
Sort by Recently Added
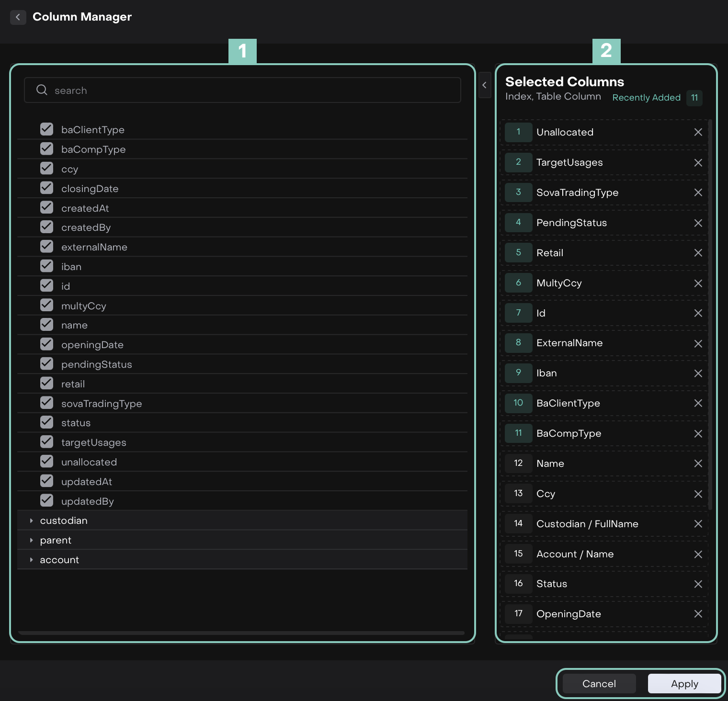coord(646,98)
